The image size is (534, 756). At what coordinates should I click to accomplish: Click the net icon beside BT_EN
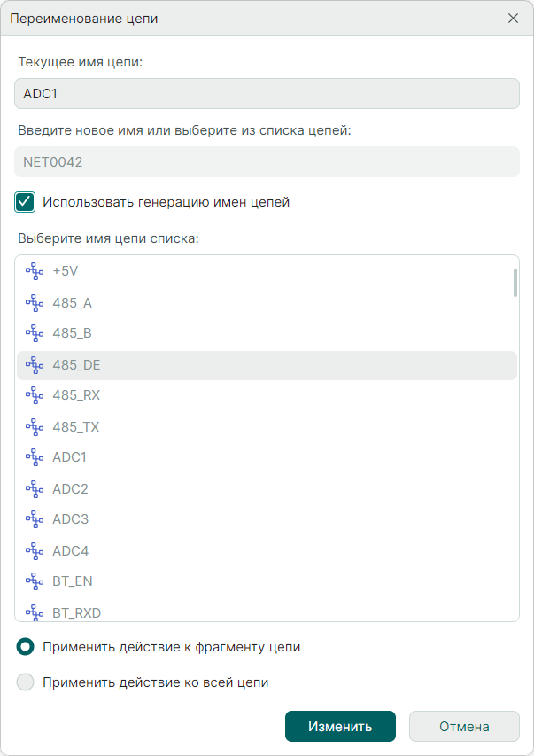(x=35, y=581)
